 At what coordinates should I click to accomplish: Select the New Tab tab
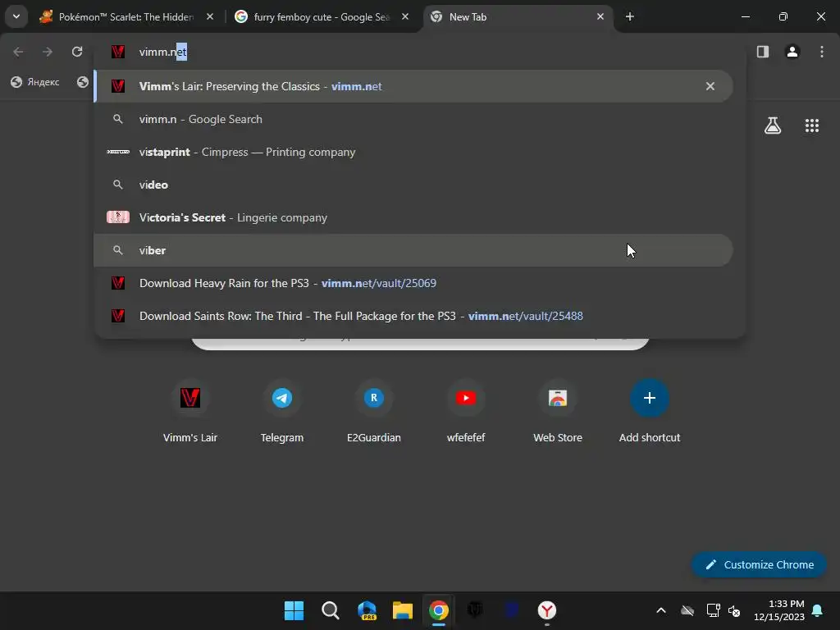pos(517,17)
